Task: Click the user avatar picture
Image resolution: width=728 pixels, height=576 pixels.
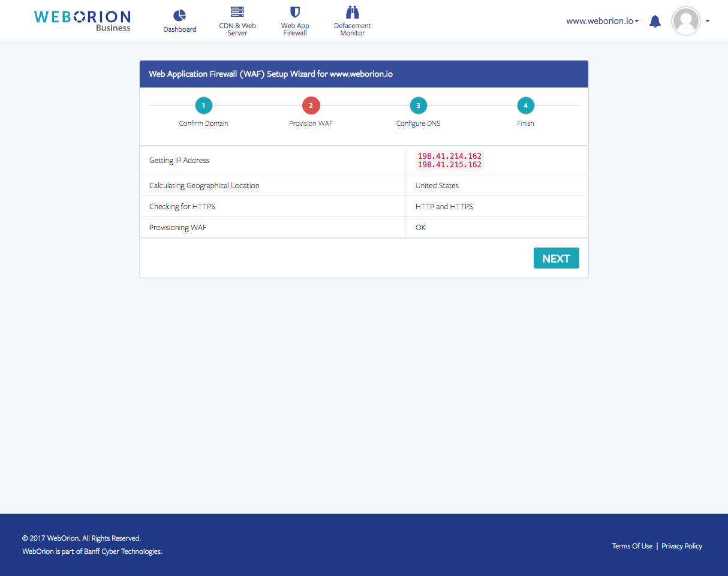Action: 686,21
